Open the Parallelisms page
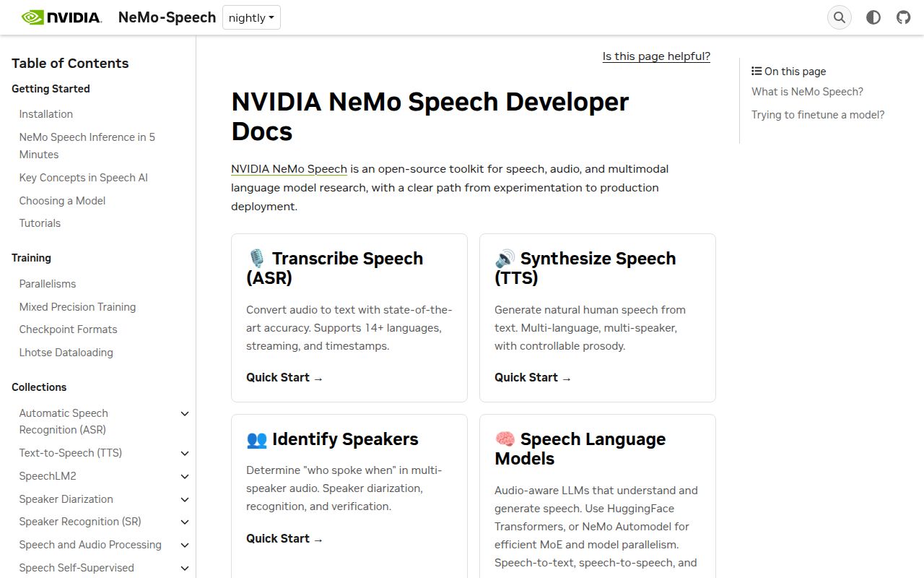The width and height of the screenshot is (924, 578). click(48, 284)
